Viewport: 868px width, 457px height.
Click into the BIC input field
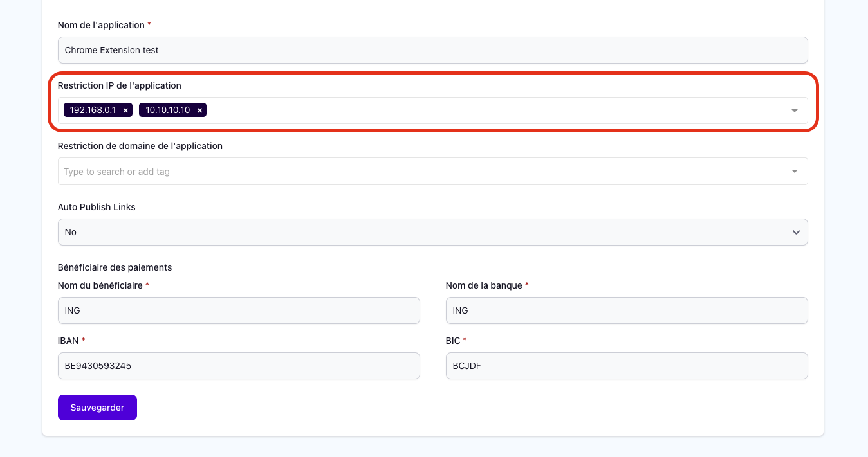626,366
